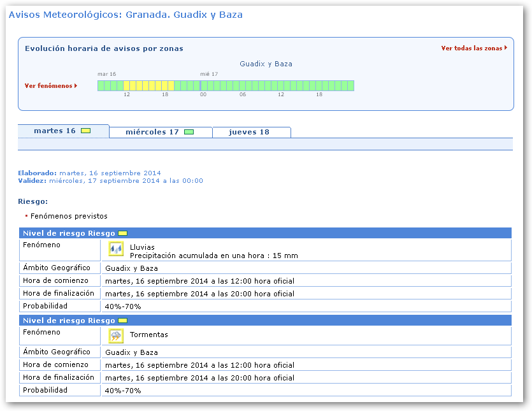532x411 pixels.
Task: Click last green cell of the timeline
Action: coord(350,86)
